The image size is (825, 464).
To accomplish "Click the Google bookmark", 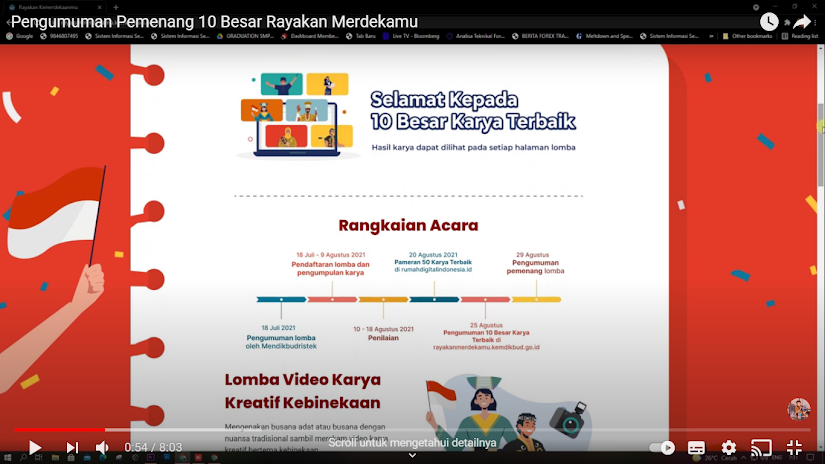I will tap(20, 36).
